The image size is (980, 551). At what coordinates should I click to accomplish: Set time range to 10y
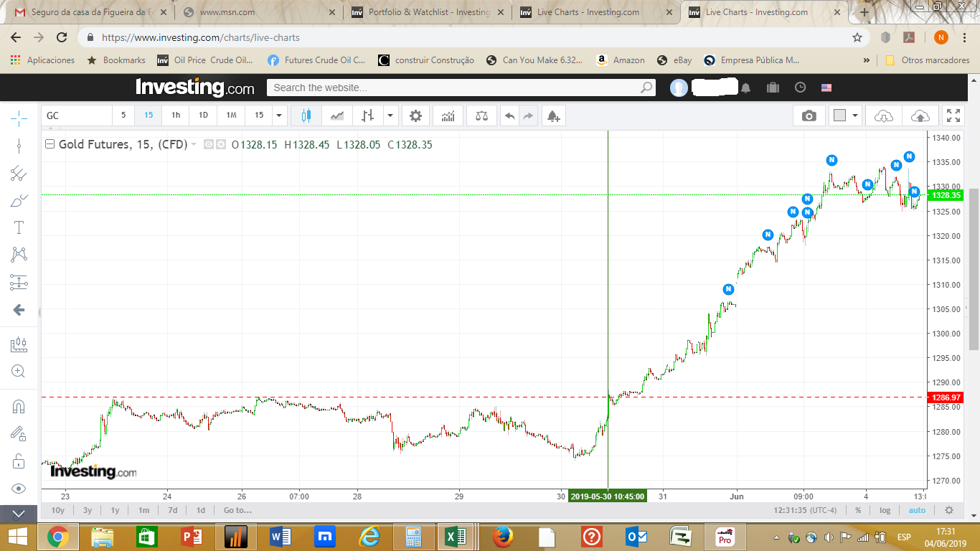(x=58, y=510)
